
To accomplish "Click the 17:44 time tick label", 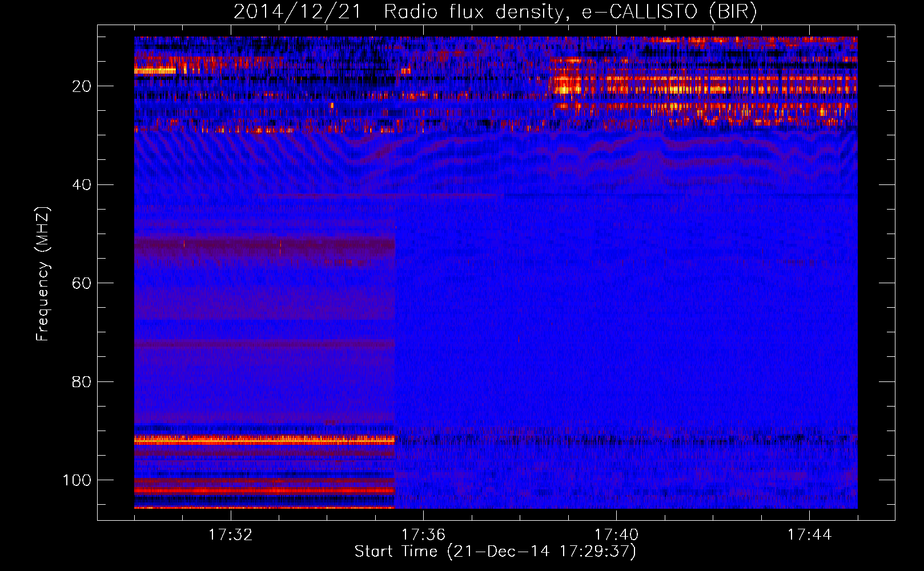I will (809, 535).
